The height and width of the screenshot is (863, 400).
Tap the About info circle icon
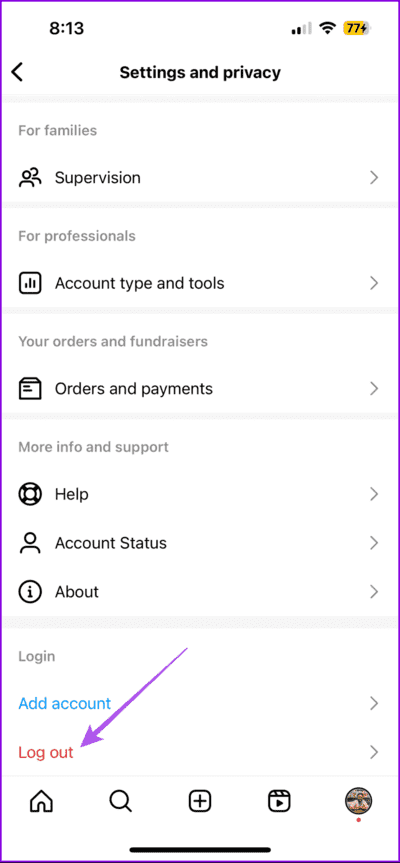[30, 592]
